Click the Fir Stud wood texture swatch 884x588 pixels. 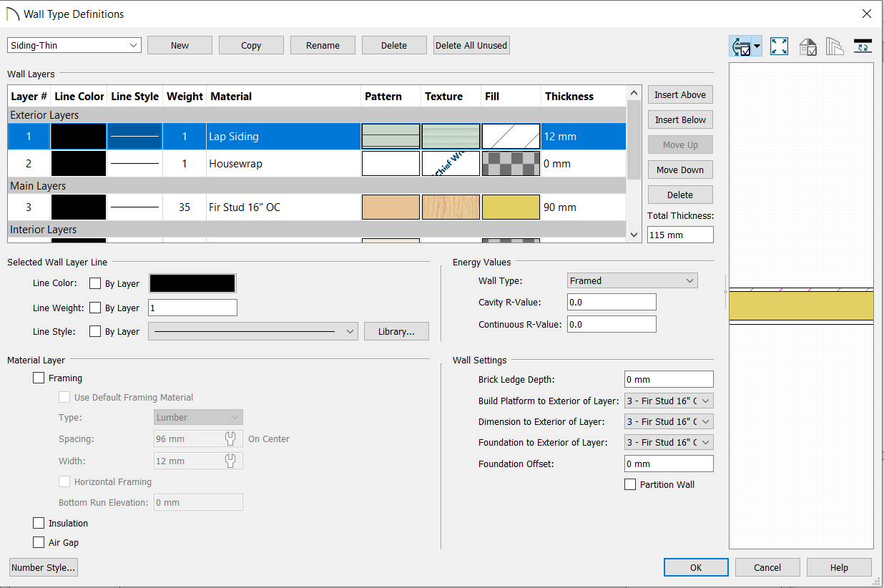[451, 207]
